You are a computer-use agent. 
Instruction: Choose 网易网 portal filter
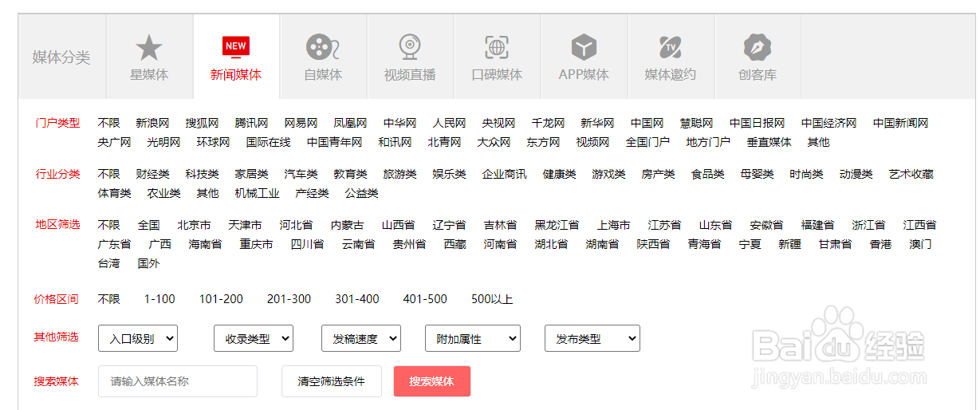(301, 123)
